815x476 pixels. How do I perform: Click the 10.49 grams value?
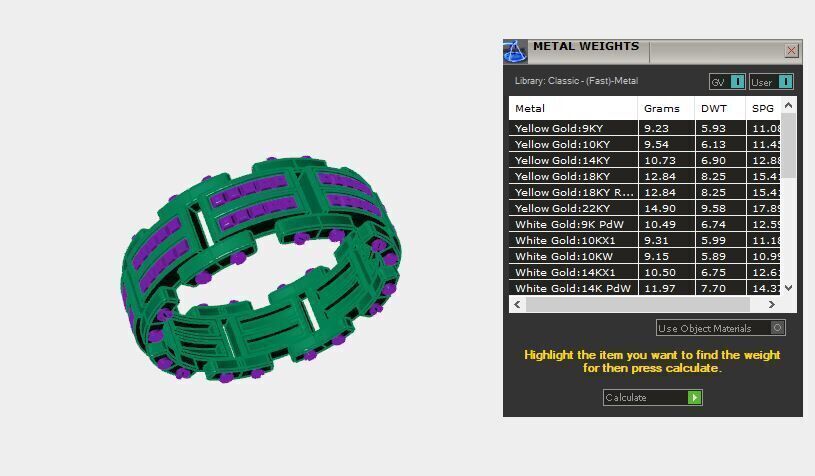pyautogui.click(x=660, y=224)
